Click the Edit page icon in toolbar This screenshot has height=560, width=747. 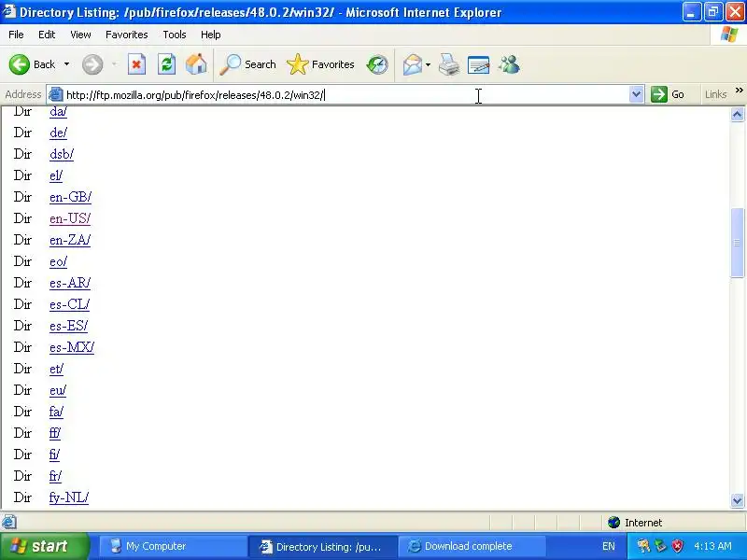tap(478, 64)
